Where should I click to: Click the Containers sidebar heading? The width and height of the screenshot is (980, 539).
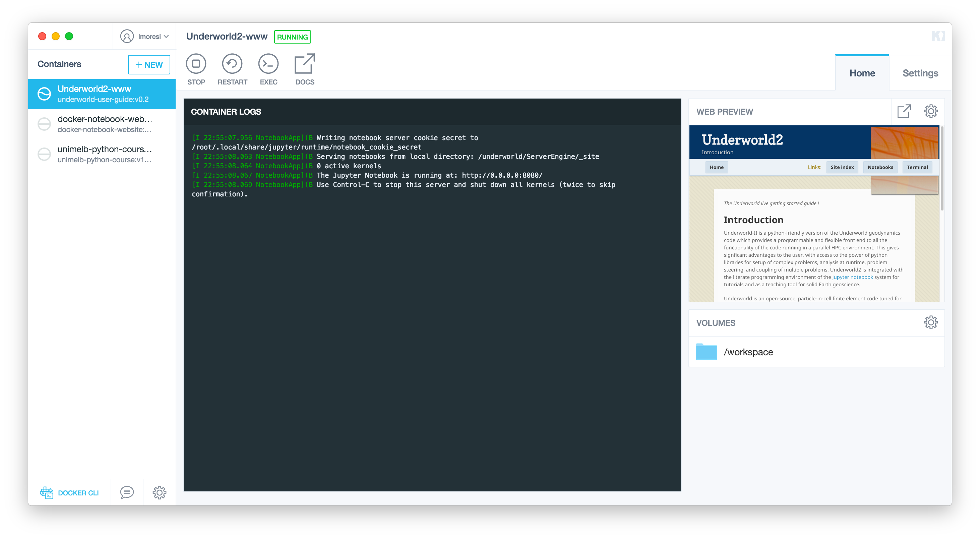(59, 64)
